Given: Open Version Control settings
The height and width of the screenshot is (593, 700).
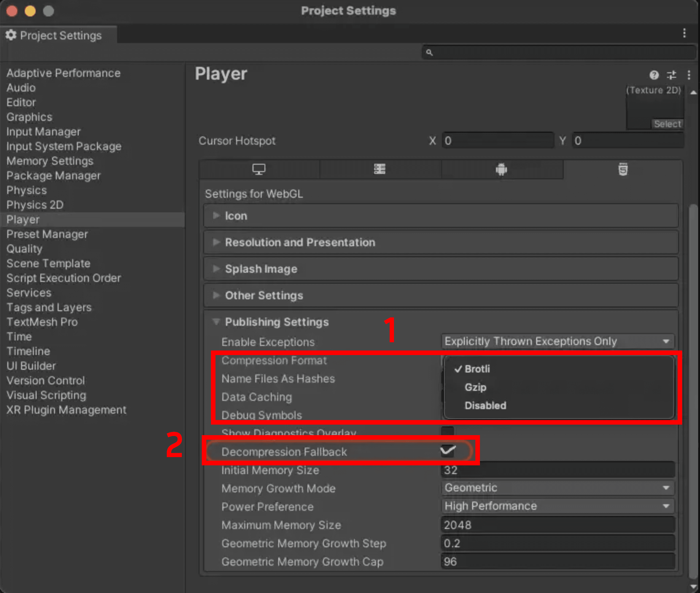Looking at the screenshot, I should (45, 380).
